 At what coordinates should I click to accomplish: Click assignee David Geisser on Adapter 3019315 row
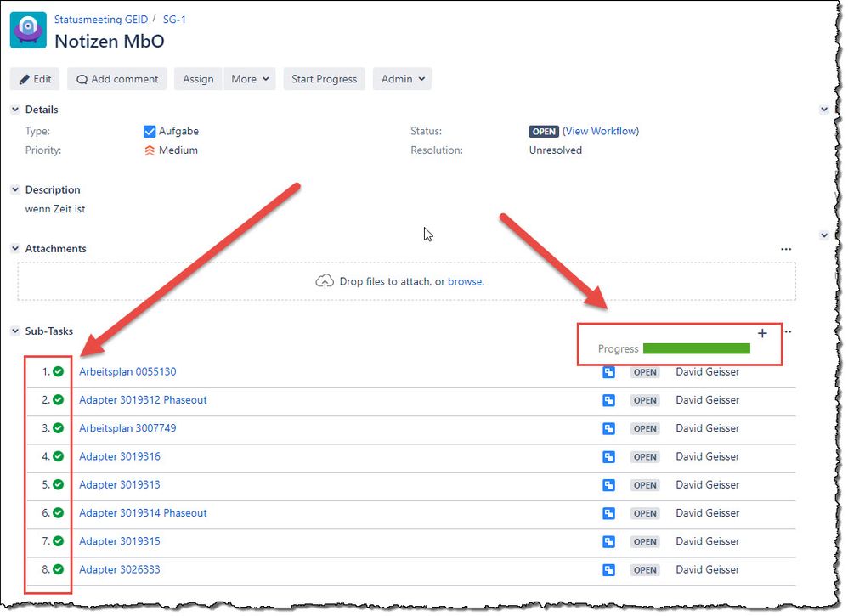click(x=708, y=541)
